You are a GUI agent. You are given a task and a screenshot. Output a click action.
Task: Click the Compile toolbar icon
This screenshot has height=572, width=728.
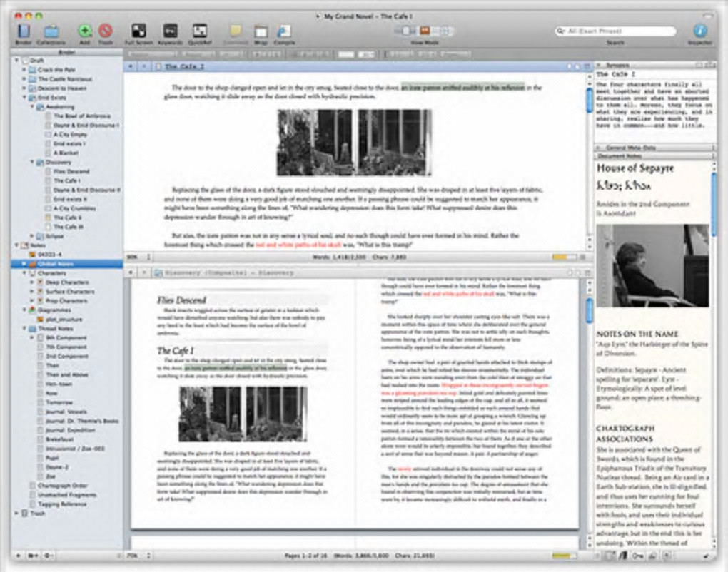(284, 31)
